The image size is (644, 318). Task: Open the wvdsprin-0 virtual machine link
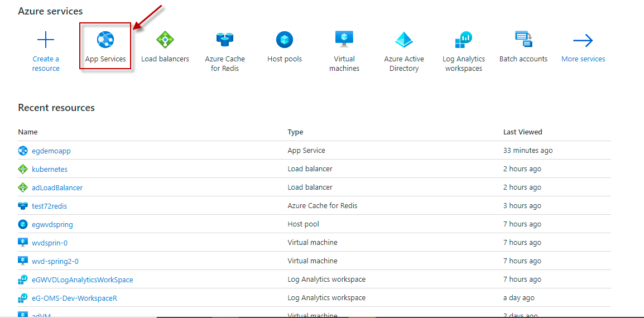tap(50, 243)
